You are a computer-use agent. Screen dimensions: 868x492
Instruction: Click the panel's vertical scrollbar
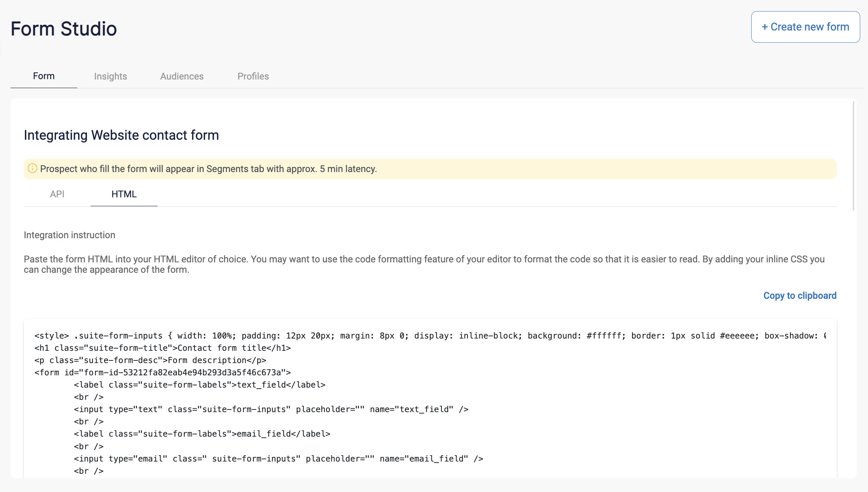coord(854,156)
